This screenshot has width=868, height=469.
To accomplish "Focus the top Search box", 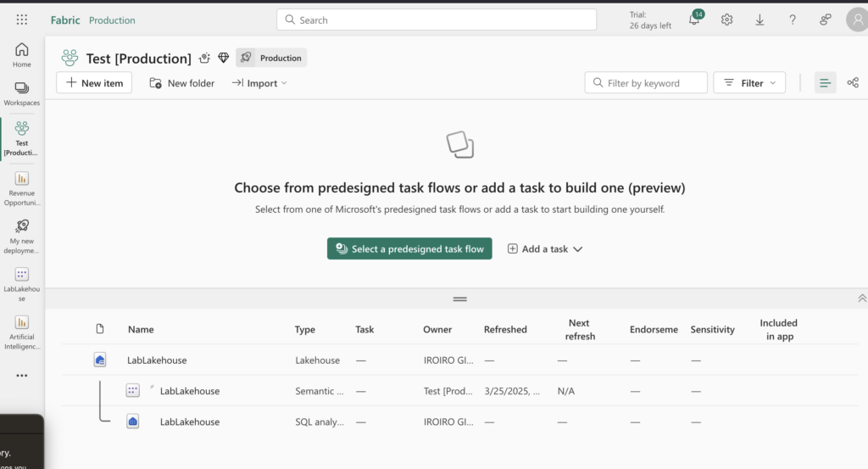I will pos(437,20).
